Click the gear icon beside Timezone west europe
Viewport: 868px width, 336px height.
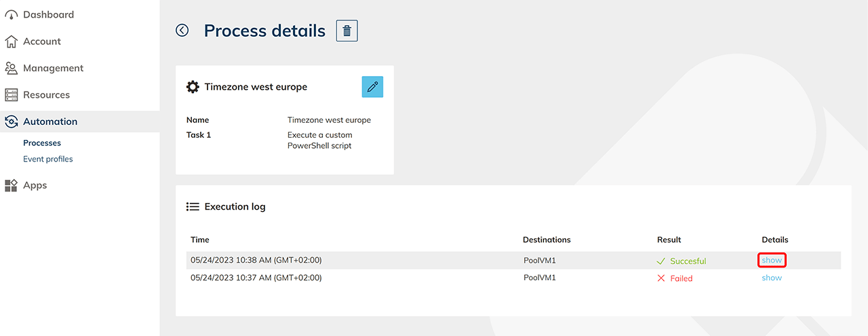193,87
